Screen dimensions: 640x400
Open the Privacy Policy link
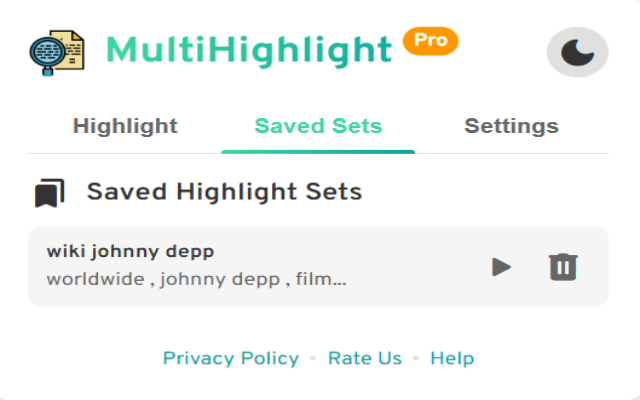[230, 358]
